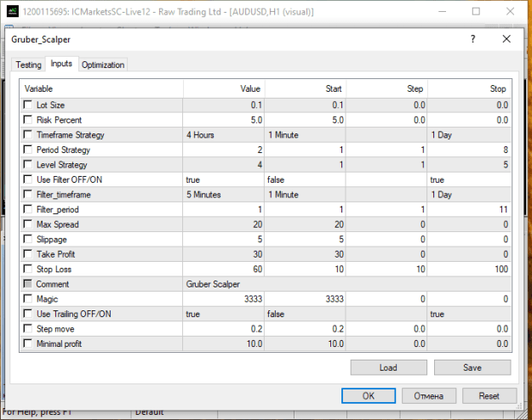Open the Timeframe Strategy value 4 Hours

tap(224, 135)
